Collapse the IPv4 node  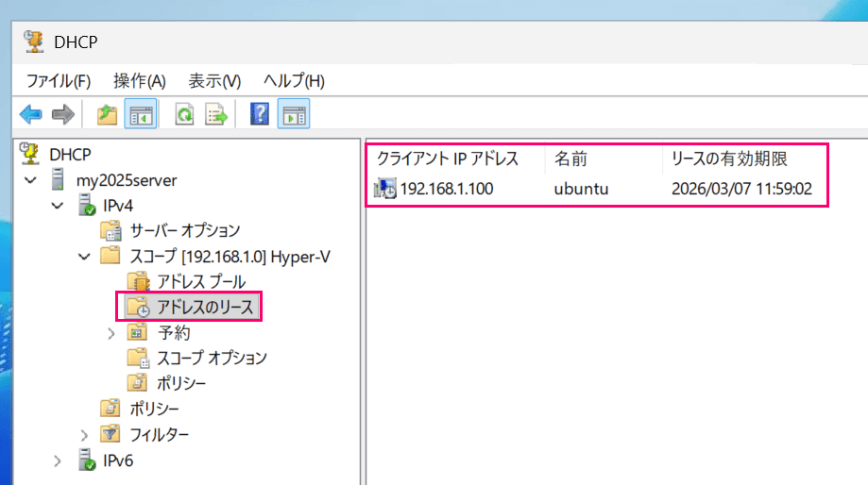click(58, 206)
